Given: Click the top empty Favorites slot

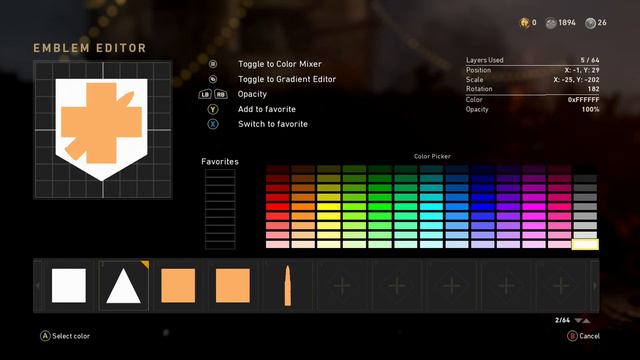Looking at the screenshot, I should (x=220, y=173).
